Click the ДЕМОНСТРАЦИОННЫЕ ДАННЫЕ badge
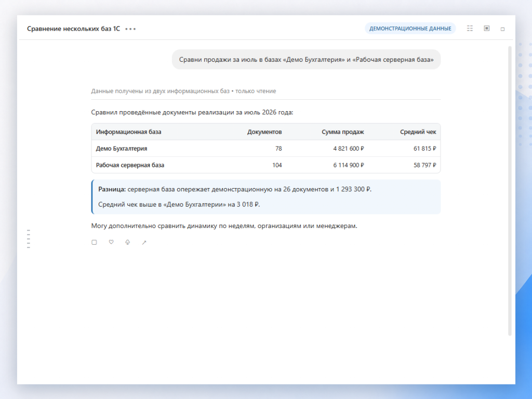532x399 pixels. coord(410,29)
